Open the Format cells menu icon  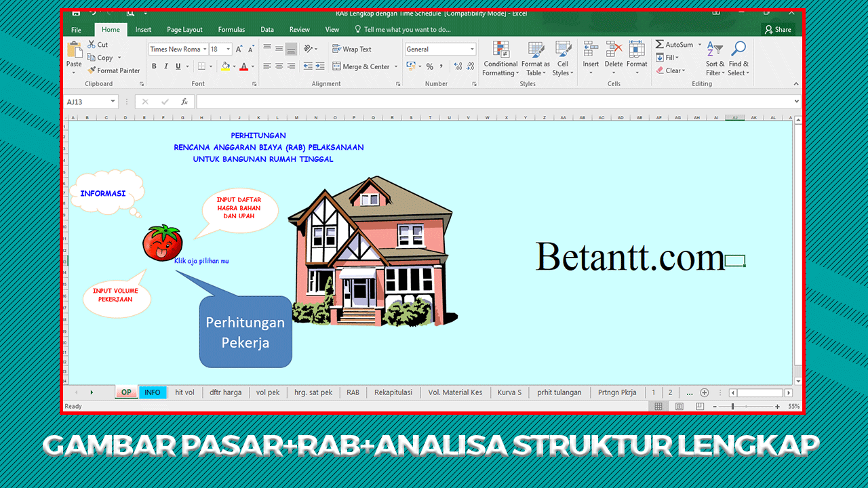click(x=637, y=49)
